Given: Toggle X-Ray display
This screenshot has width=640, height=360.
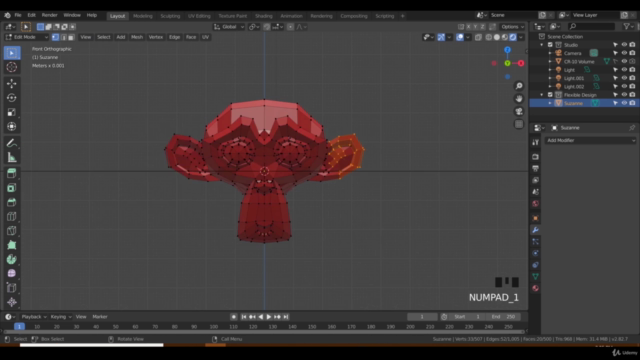Looking at the screenshot, I should [478, 37].
